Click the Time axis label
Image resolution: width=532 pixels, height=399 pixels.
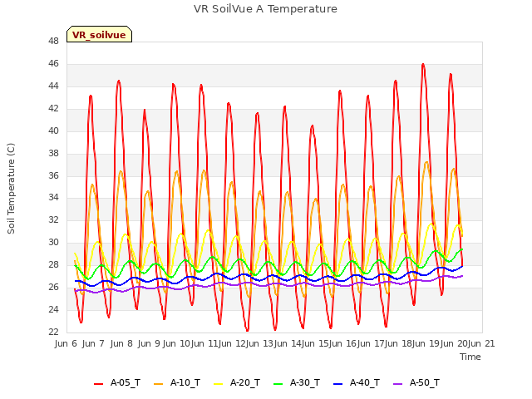pos(470,357)
